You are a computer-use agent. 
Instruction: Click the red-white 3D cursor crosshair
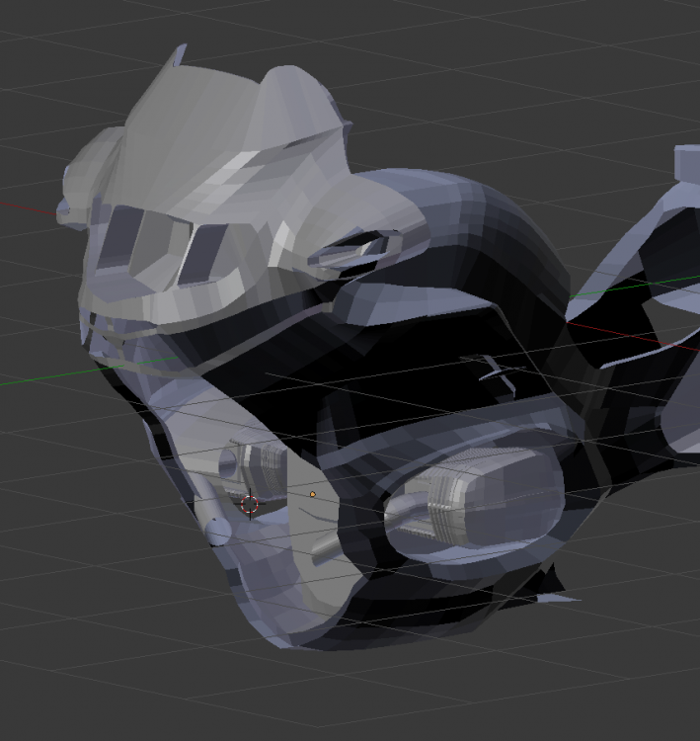(x=250, y=504)
